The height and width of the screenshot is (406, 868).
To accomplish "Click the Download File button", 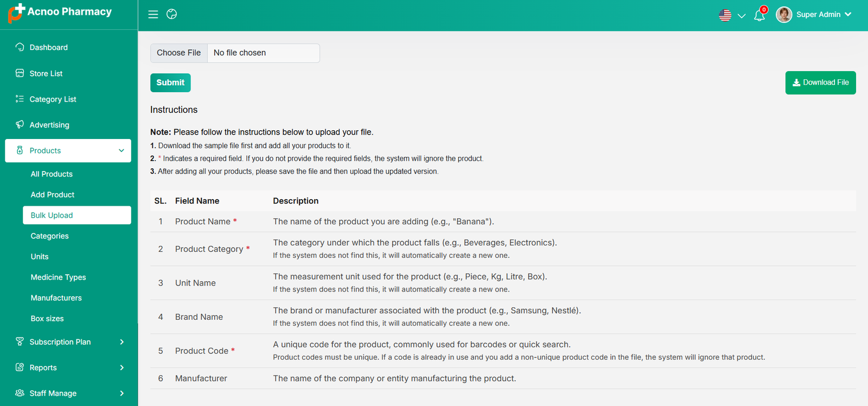I will (820, 83).
